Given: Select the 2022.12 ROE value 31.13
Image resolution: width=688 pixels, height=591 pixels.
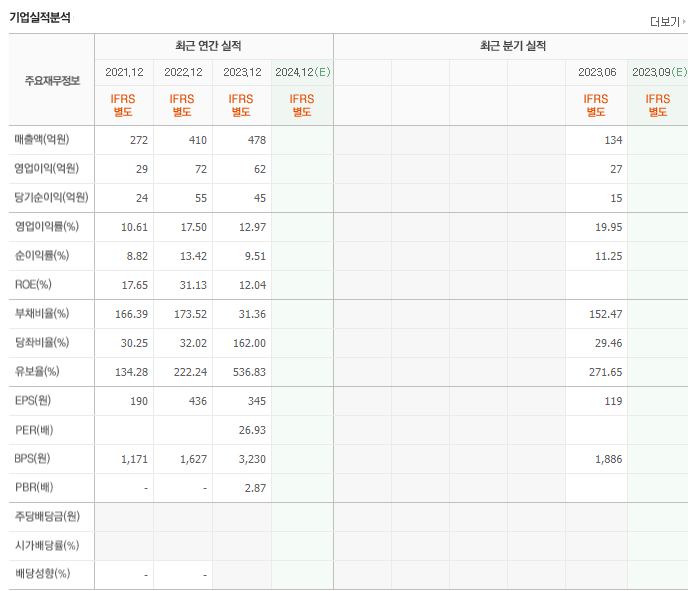Looking at the screenshot, I should coord(193,285).
